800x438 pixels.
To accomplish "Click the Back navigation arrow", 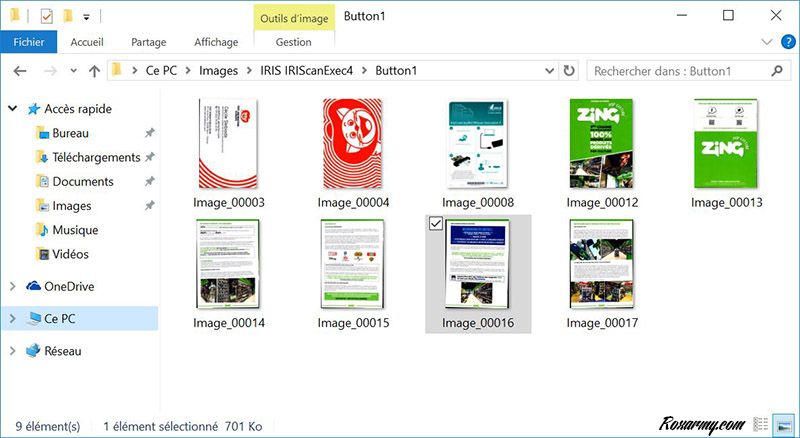I will pyautogui.click(x=20, y=71).
